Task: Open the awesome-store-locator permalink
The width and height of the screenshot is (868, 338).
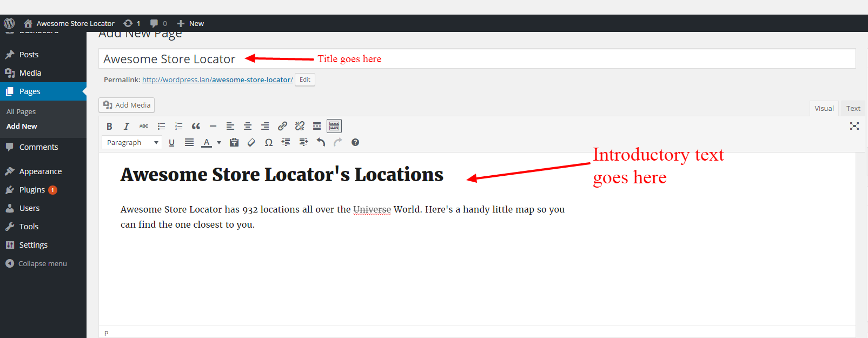Action: [x=217, y=79]
